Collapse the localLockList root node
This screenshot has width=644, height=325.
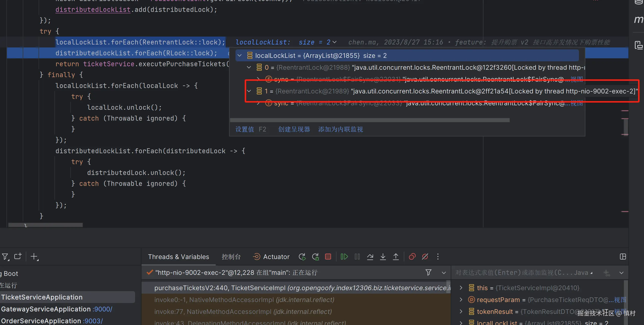(x=239, y=55)
